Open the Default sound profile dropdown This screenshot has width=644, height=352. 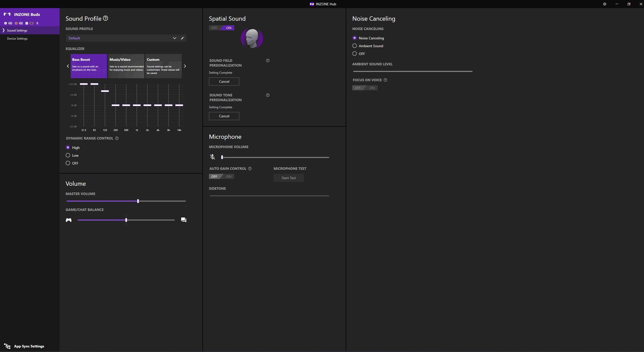(x=174, y=38)
